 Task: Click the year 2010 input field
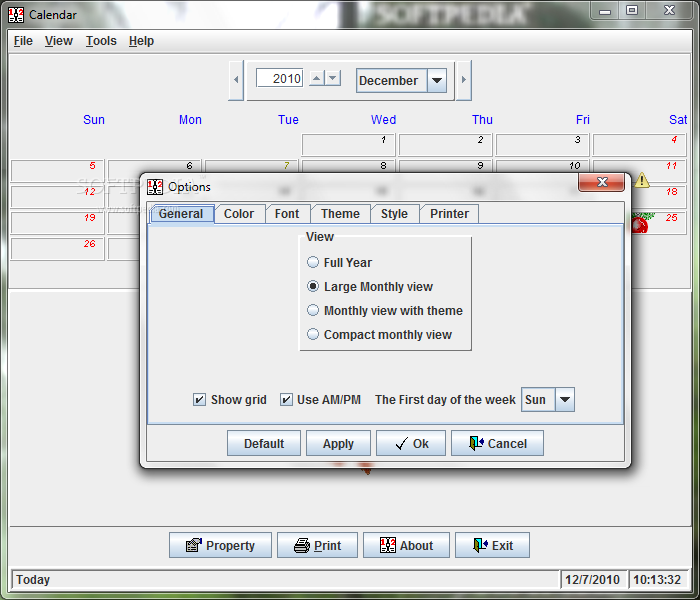point(280,78)
